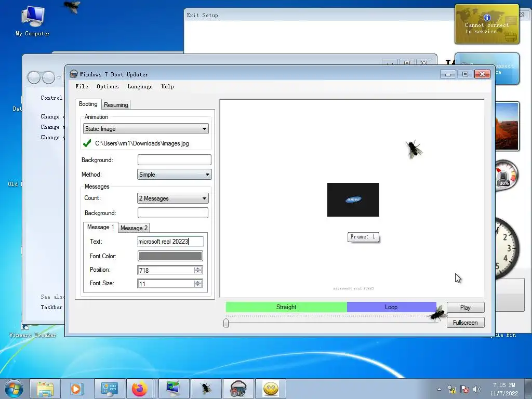The width and height of the screenshot is (532, 399).
Task: Click the desert picture slideshow gadget
Action: 507,126
